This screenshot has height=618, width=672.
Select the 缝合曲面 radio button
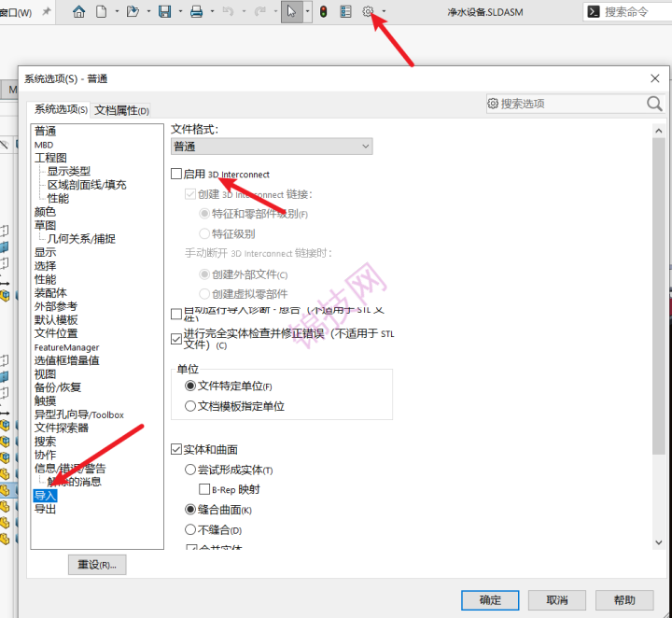coord(190,510)
